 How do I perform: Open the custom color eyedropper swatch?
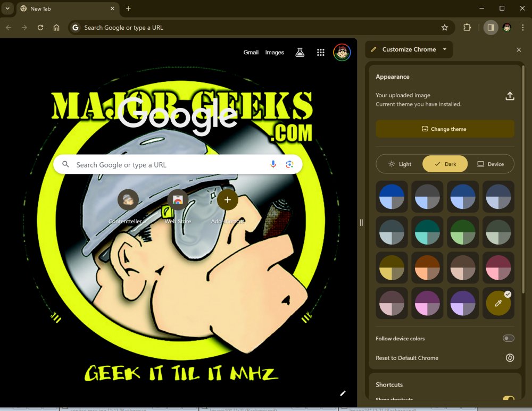point(498,303)
